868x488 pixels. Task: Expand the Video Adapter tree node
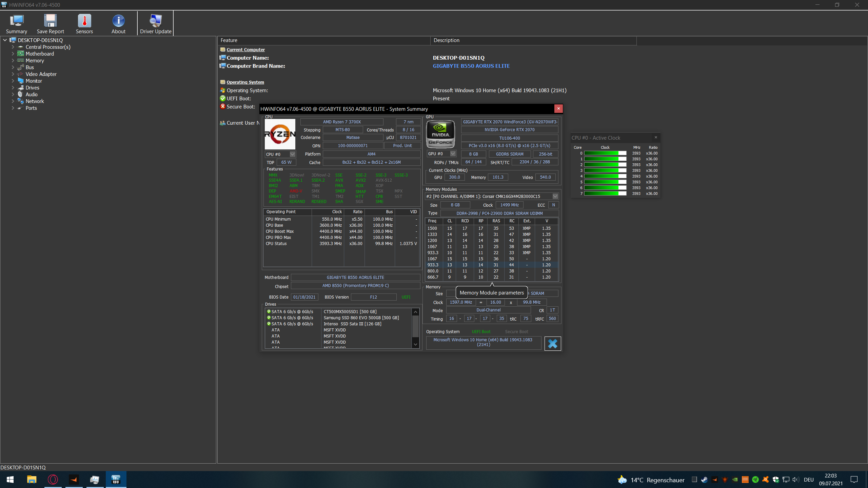13,74
